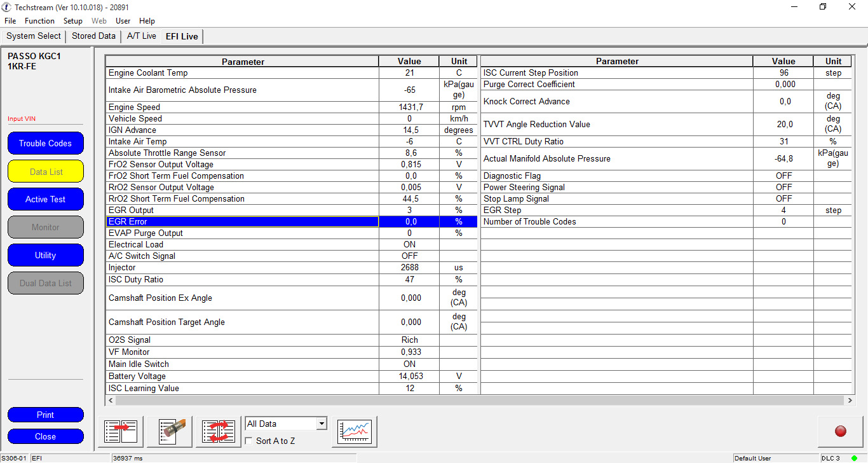
Task: Select Camshaft Position Ex Angle row
Action: (x=291, y=298)
